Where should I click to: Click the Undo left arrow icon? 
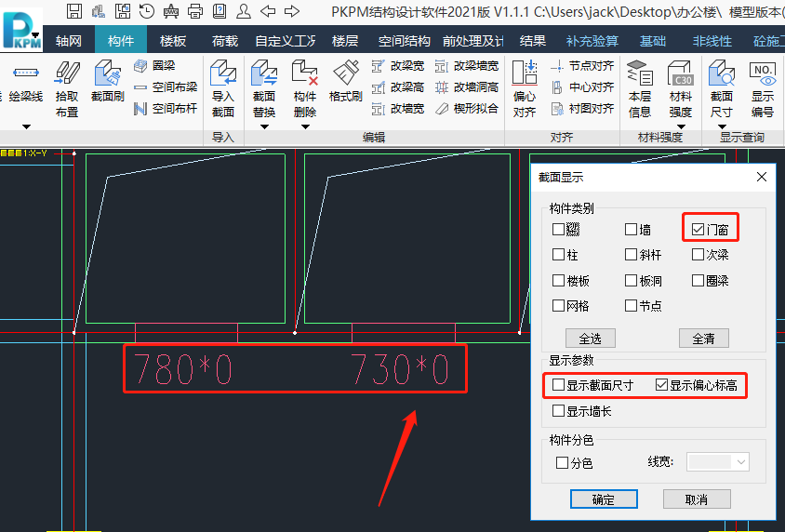tap(269, 11)
